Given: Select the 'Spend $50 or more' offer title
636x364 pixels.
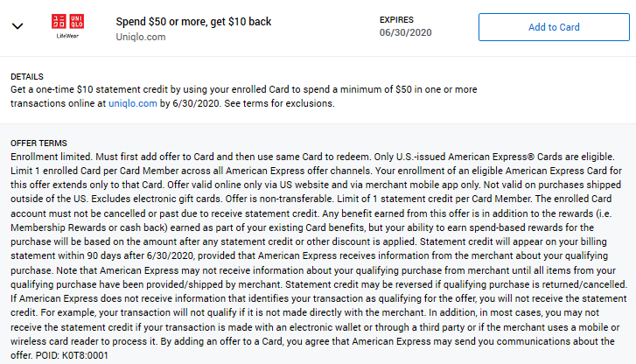Looking at the screenshot, I should 193,22.
